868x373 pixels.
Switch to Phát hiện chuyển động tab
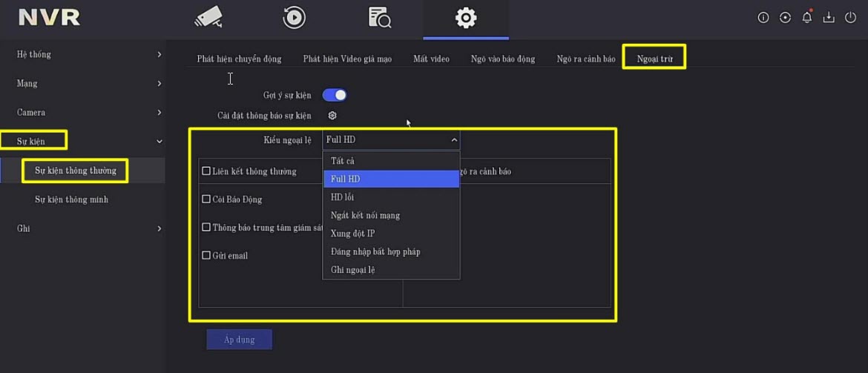tap(239, 59)
